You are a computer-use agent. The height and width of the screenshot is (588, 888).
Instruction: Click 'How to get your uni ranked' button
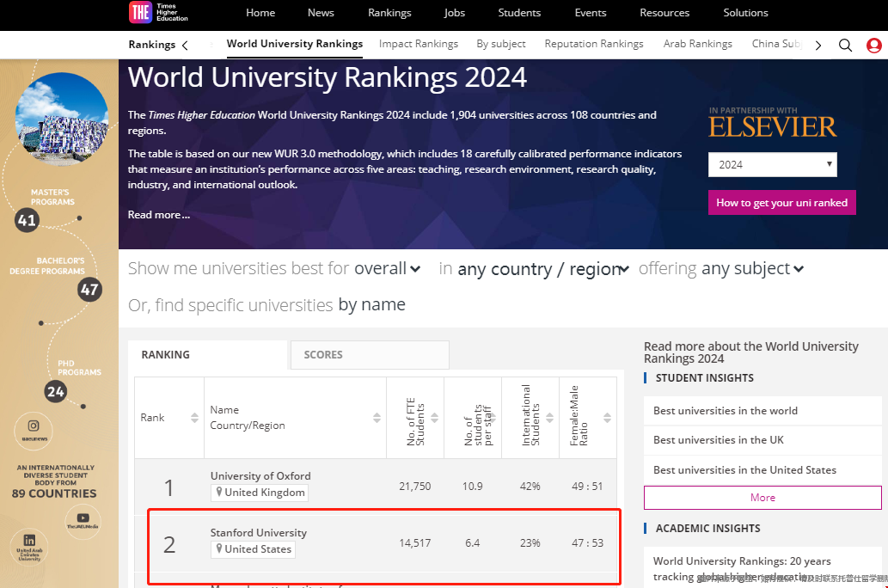(x=781, y=203)
